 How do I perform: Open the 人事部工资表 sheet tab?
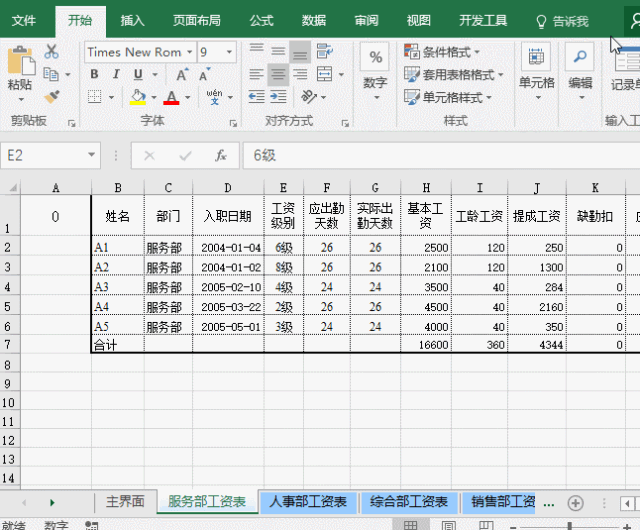(307, 502)
